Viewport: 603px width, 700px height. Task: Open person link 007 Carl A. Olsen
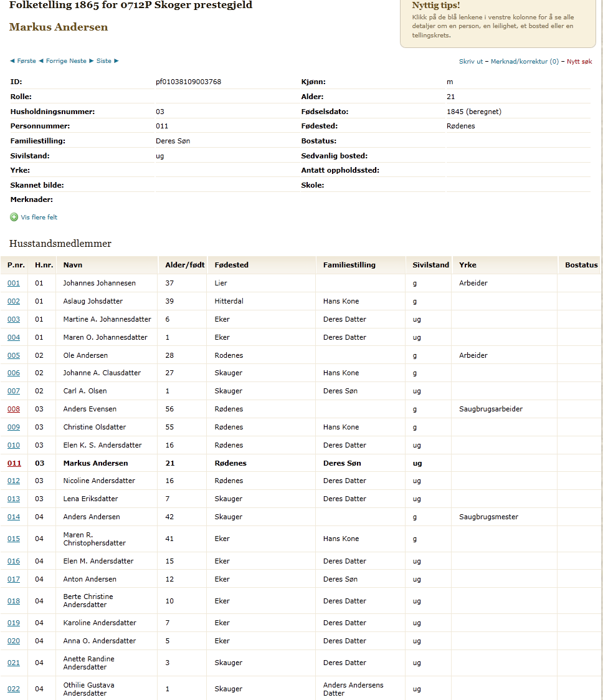[14, 391]
